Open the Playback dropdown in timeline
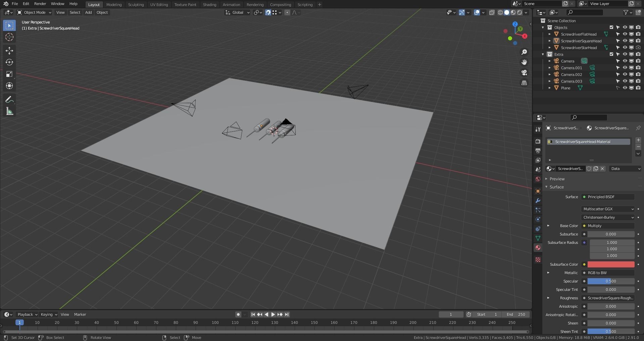Image resolution: width=644 pixels, height=341 pixels. click(x=27, y=314)
